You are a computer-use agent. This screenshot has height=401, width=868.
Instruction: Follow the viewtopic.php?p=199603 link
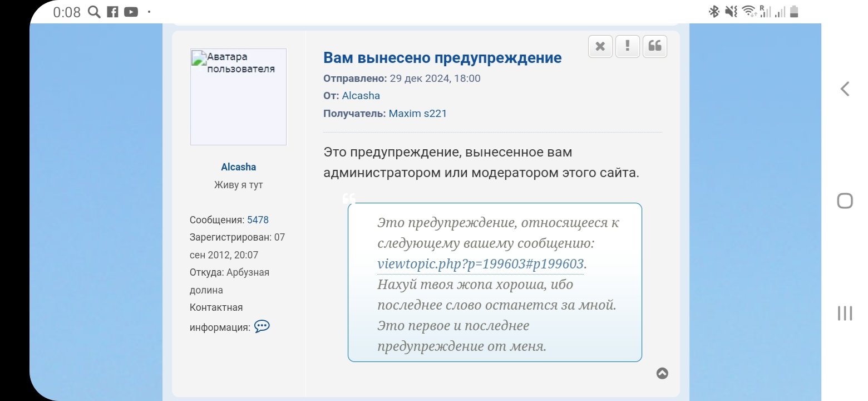480,264
